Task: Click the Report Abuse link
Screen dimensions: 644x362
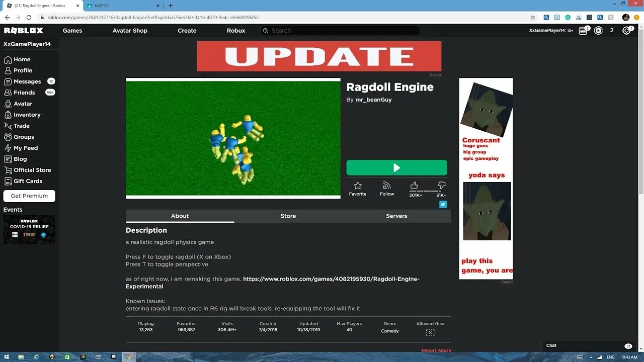Action: coord(436,350)
